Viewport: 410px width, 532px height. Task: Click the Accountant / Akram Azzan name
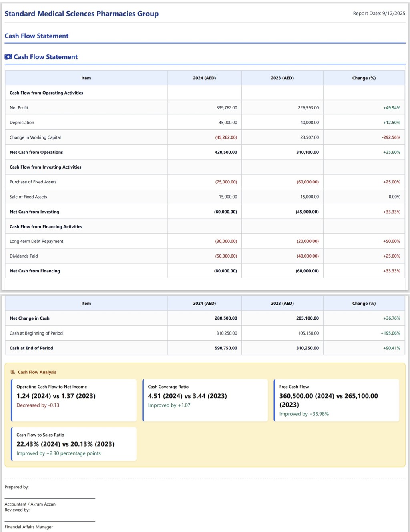pos(30,504)
